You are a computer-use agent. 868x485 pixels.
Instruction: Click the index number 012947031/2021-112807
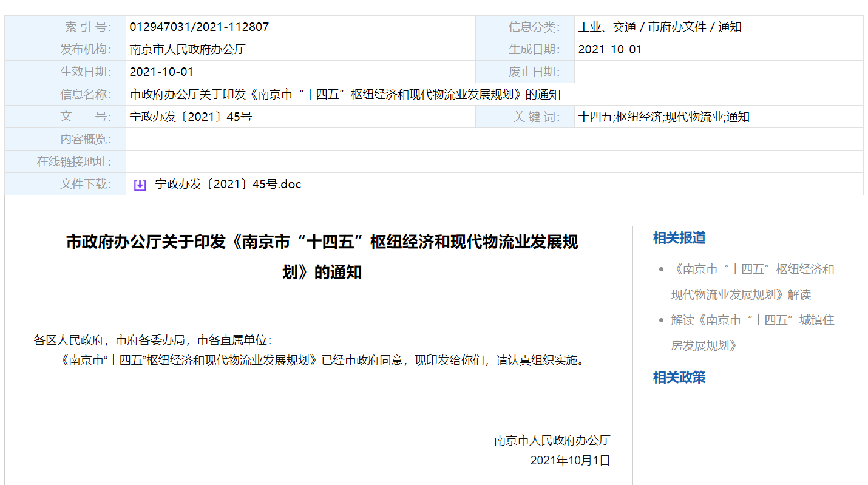point(199,27)
